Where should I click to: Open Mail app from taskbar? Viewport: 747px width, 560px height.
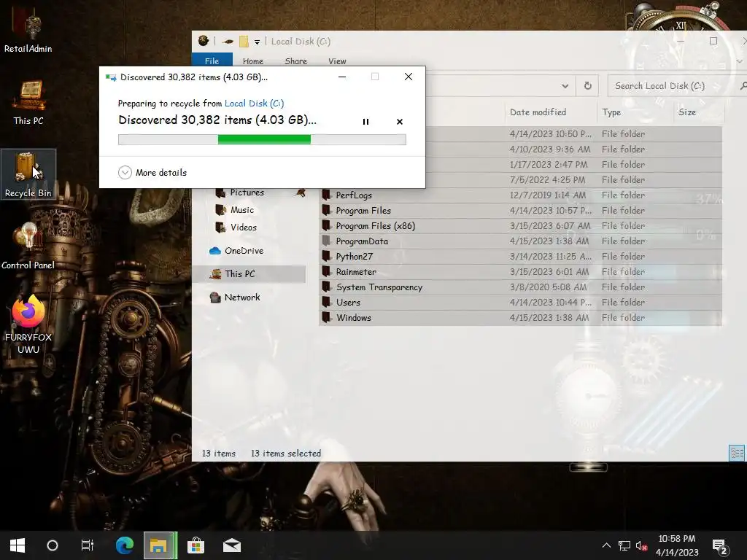[232, 545]
